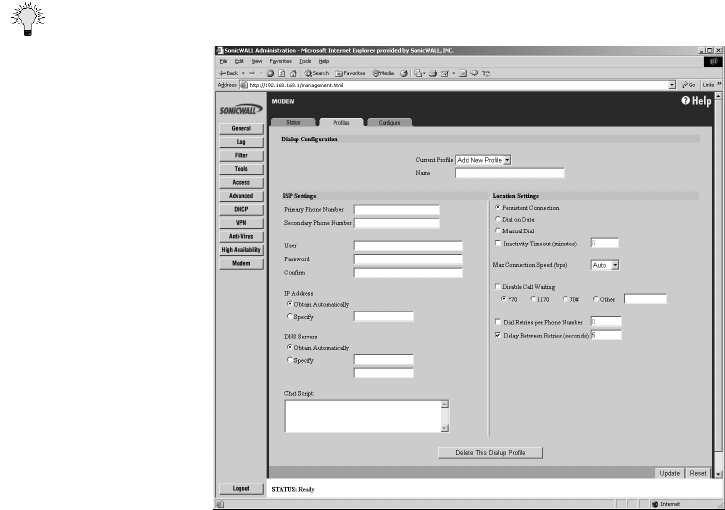Open the Media toolbar button
Viewport: 725px width, 510px height.
tap(383, 73)
